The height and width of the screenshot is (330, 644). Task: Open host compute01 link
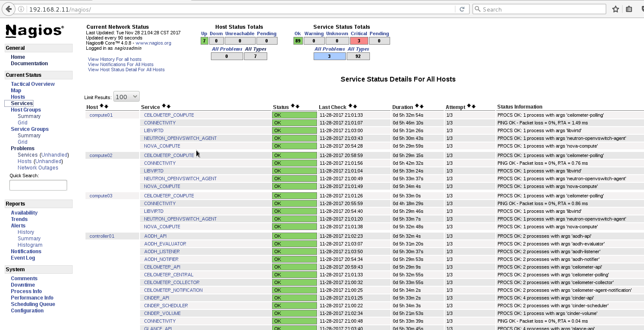coord(101,115)
